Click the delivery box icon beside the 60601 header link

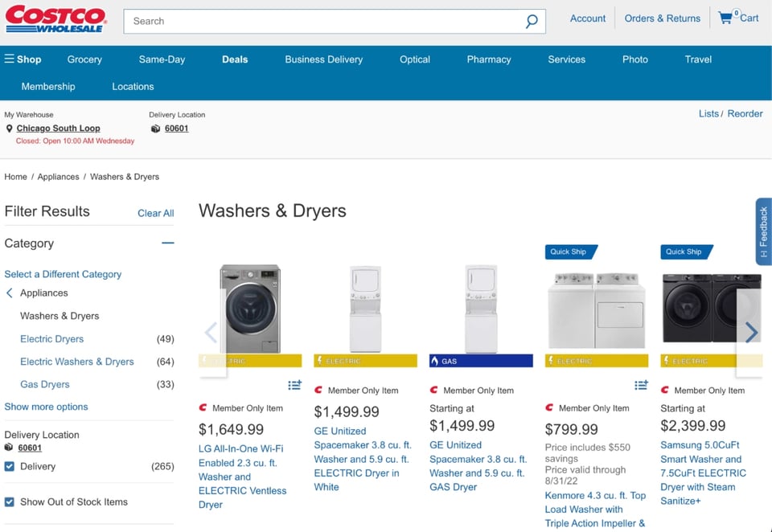point(155,129)
